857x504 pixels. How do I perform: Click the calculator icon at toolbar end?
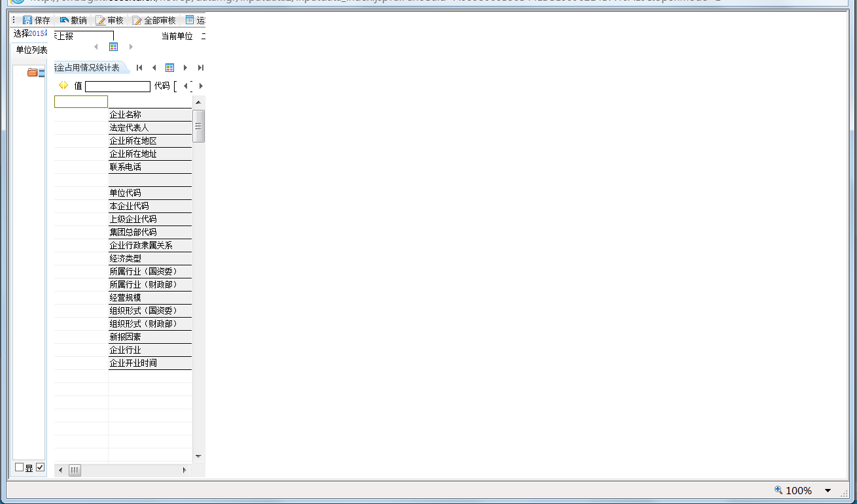tap(190, 20)
